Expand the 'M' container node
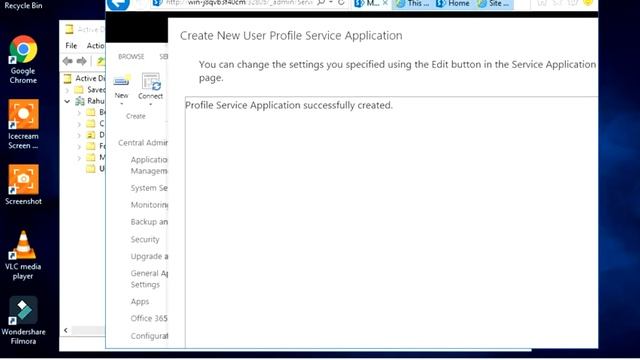640x360 pixels. (79, 158)
